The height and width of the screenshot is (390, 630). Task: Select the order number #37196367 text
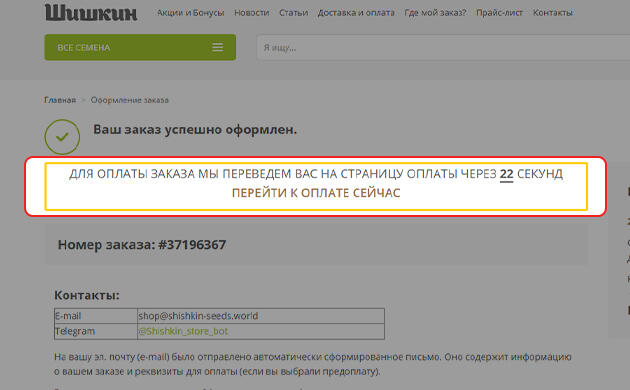pos(192,245)
